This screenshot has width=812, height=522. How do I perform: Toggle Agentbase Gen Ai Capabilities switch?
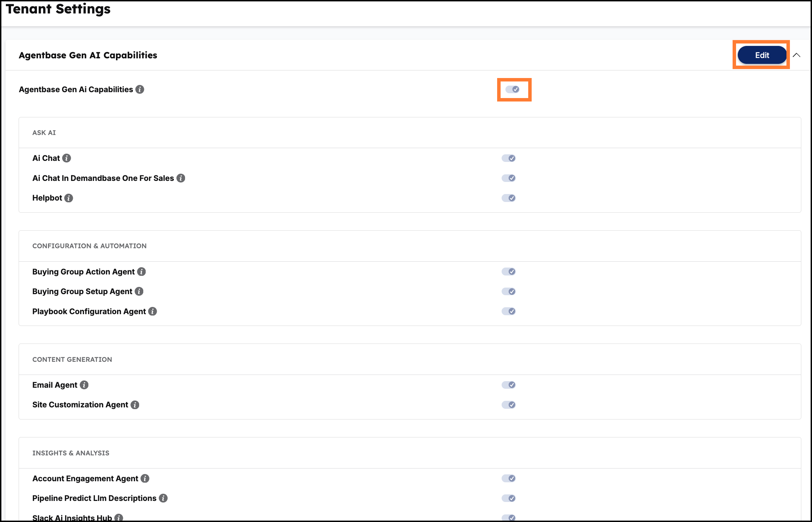click(512, 89)
